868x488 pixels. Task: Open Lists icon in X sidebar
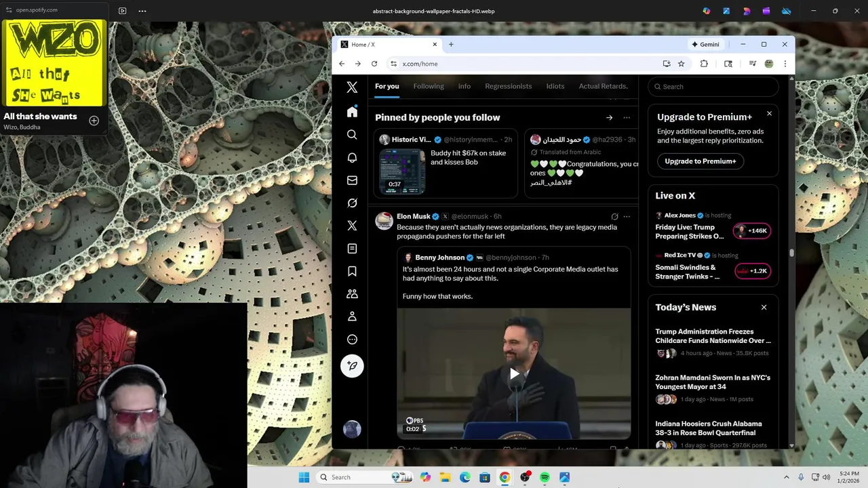(x=352, y=249)
